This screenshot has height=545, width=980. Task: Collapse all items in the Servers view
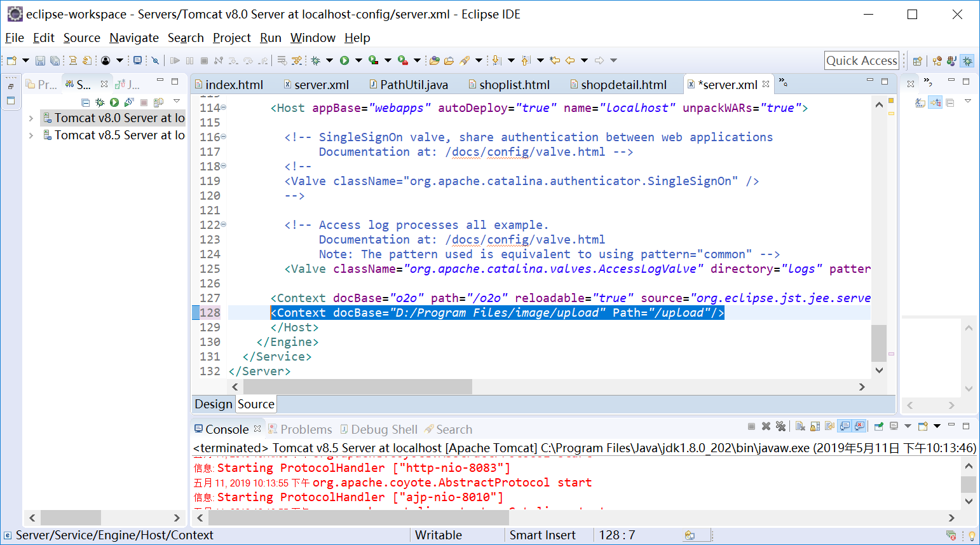point(86,102)
